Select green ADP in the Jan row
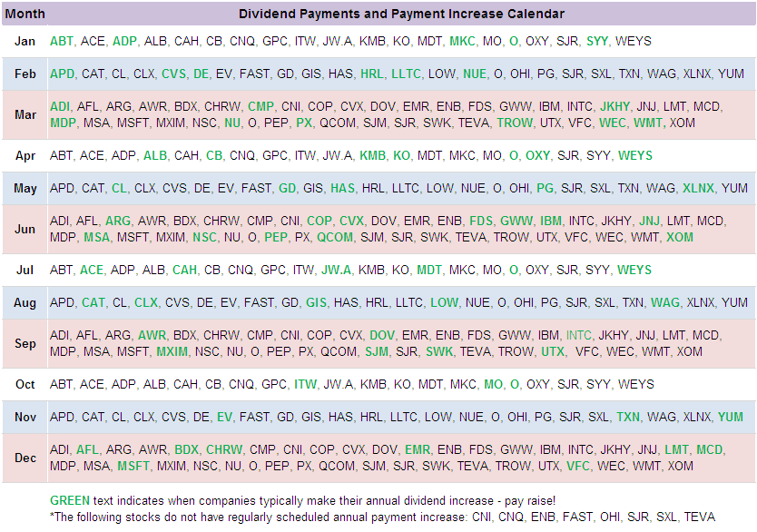The height and width of the screenshot is (532, 757). [124, 41]
